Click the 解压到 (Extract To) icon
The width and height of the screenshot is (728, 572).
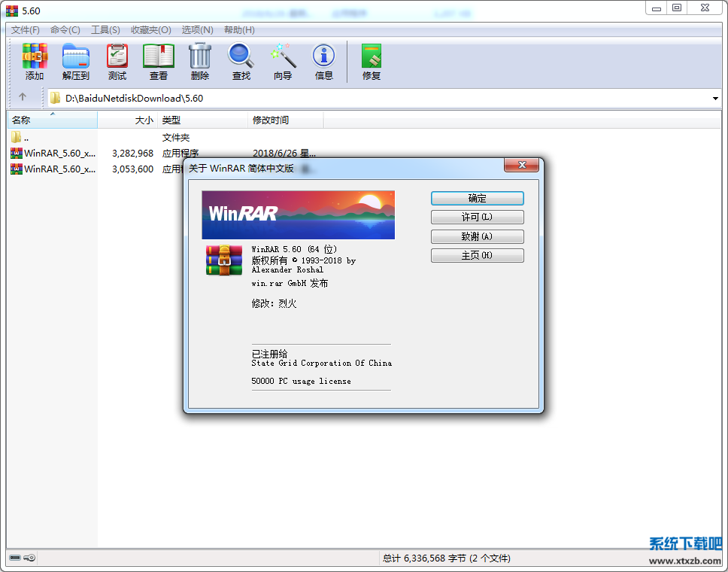pos(75,60)
